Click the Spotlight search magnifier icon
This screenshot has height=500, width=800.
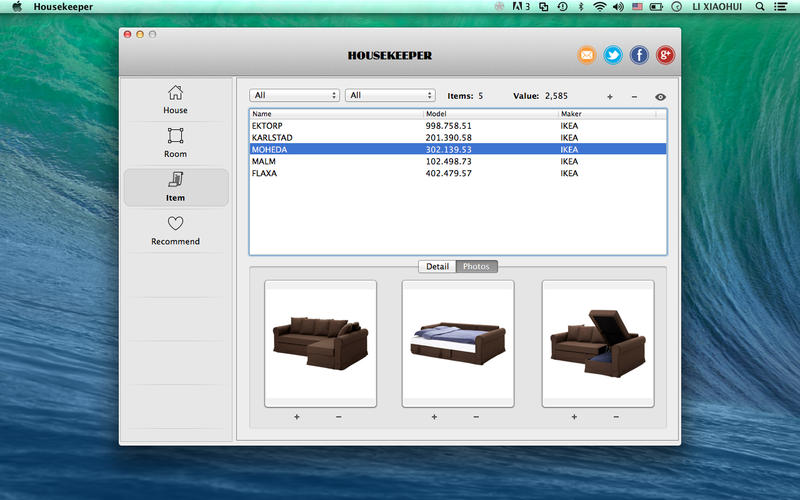(760, 7)
